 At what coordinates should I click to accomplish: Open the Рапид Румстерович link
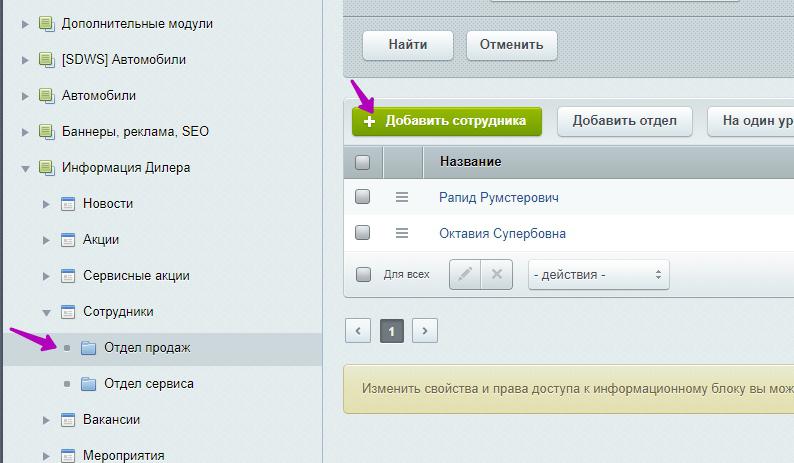click(x=499, y=198)
